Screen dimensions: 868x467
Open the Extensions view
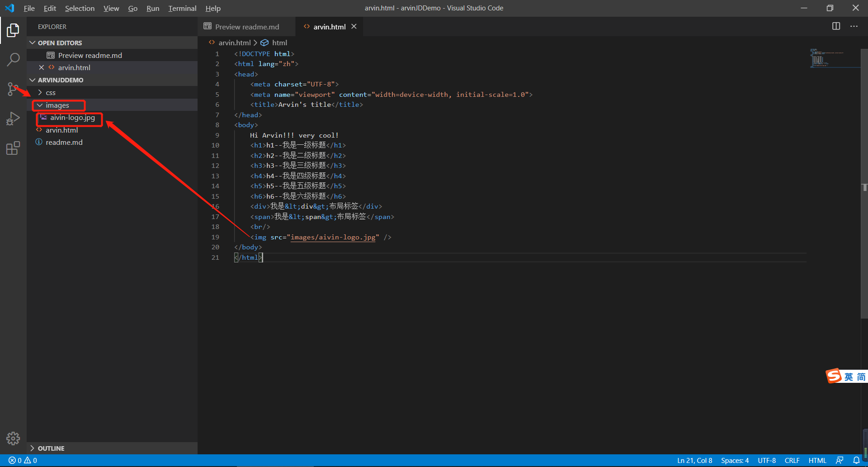point(13,148)
